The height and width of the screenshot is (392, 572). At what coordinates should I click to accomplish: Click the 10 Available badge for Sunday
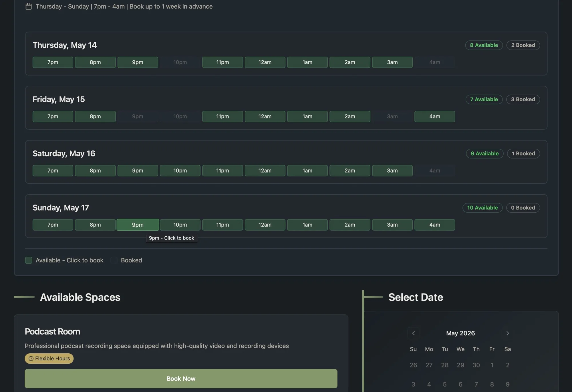[x=482, y=208]
